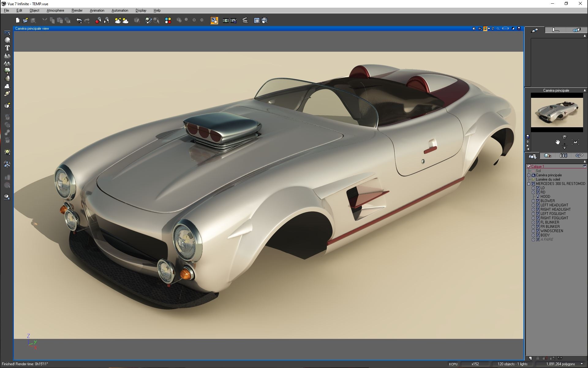
Task: Click the sphere primitive tool
Action: click(x=7, y=40)
